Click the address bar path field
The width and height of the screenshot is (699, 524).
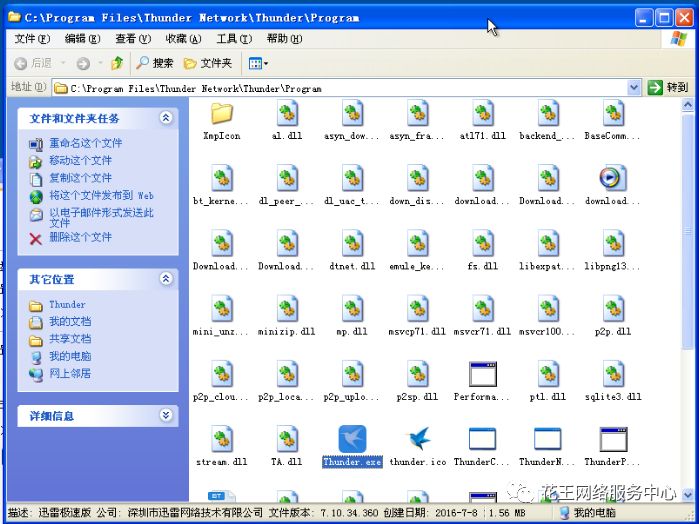pyautogui.click(x=340, y=88)
